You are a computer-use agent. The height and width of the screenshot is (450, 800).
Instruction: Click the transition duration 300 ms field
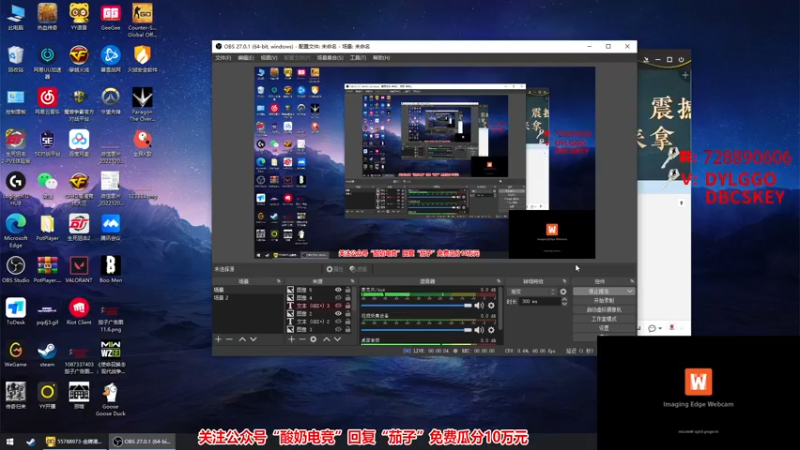tap(539, 302)
